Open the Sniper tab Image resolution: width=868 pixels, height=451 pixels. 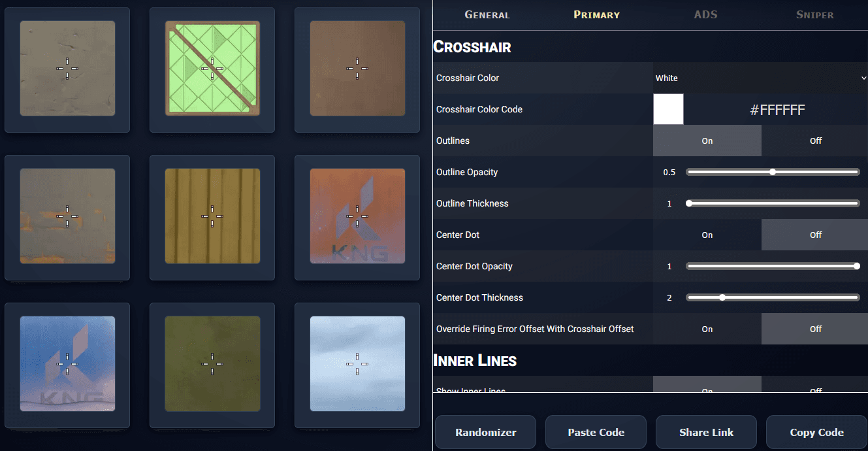pos(814,14)
